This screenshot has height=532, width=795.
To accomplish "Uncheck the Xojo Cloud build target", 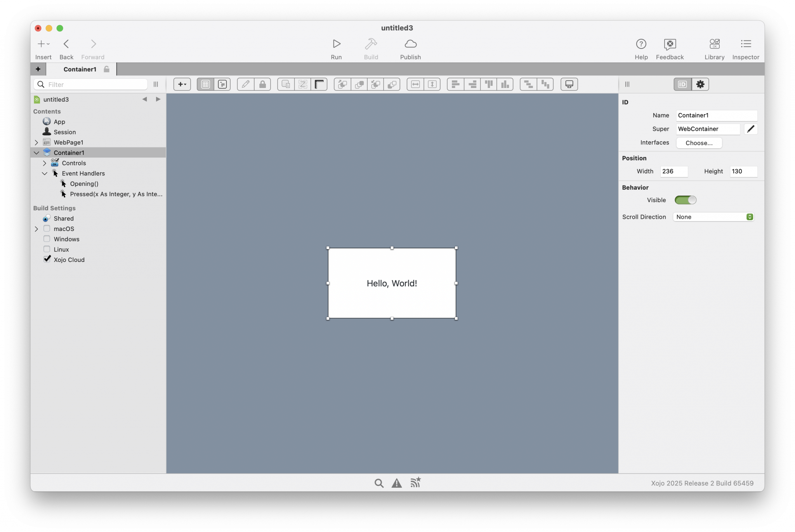I will [x=47, y=259].
